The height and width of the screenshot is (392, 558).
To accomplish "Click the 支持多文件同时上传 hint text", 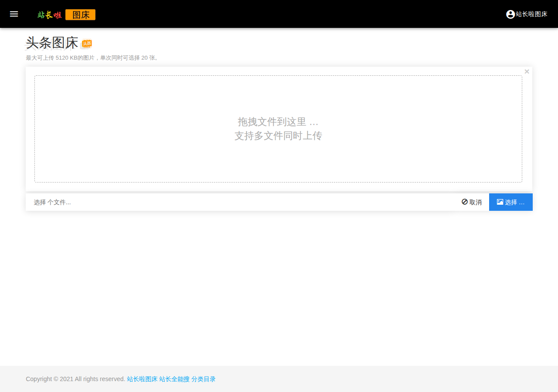I will coord(278,136).
